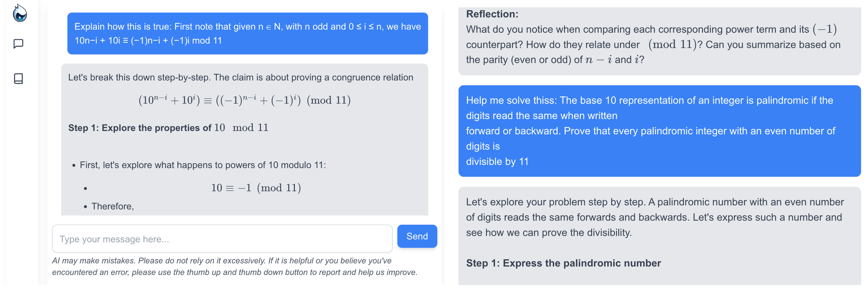Click "Step 1: Explore the properties" heading
The height and width of the screenshot is (290, 868).
(x=168, y=128)
